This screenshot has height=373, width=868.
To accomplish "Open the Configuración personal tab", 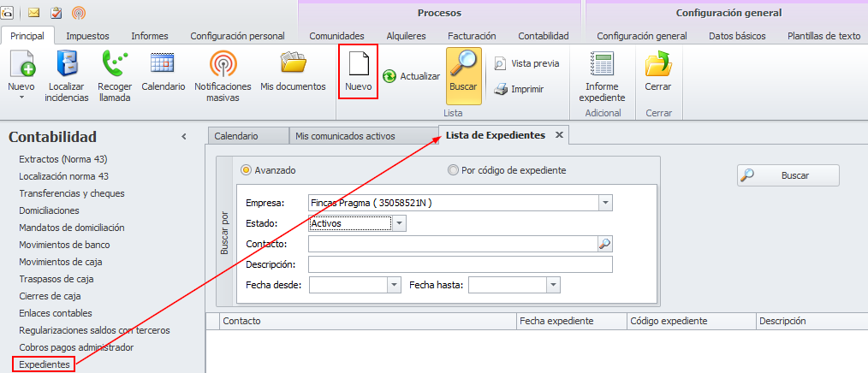I will [237, 36].
